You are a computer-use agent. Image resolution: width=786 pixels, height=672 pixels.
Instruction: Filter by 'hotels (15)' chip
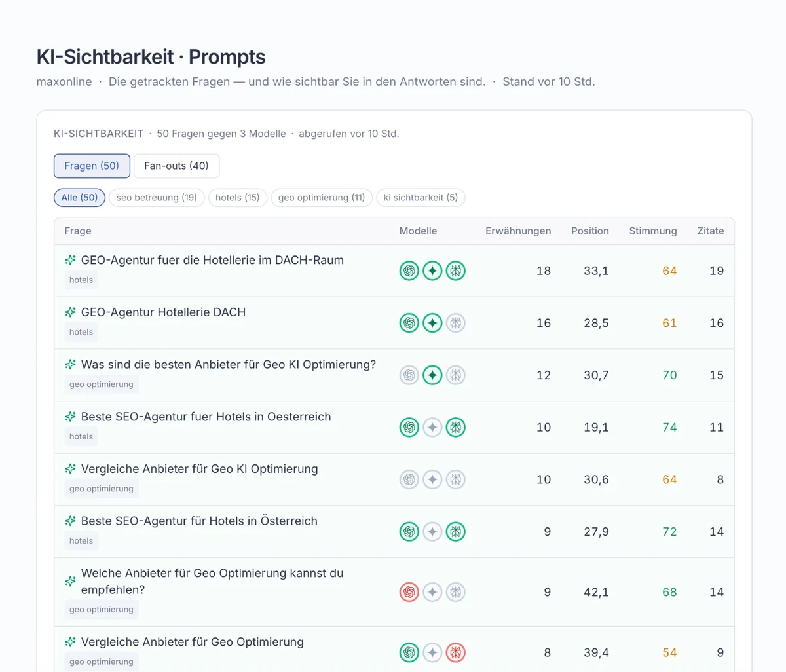pyautogui.click(x=238, y=197)
